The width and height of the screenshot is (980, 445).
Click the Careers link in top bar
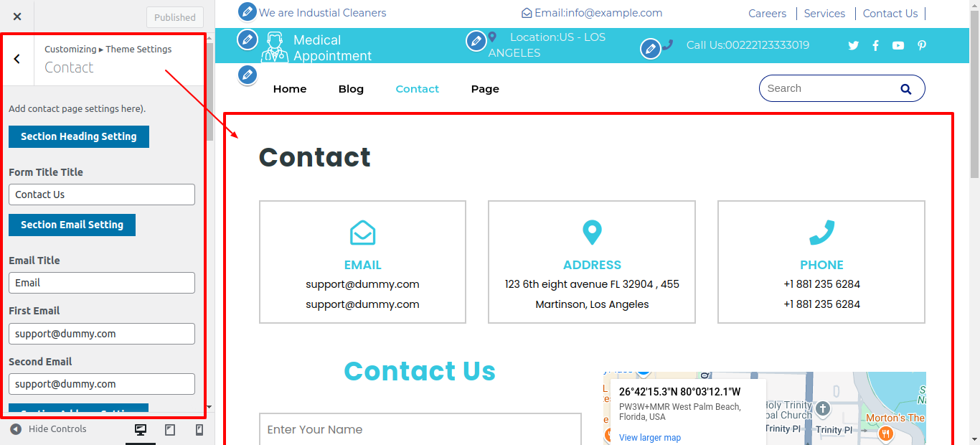[x=767, y=14]
